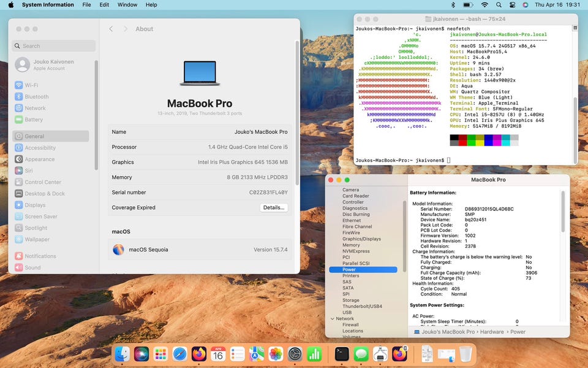
Task: Click Hardware in the bottom path bar
Action: [x=492, y=332]
